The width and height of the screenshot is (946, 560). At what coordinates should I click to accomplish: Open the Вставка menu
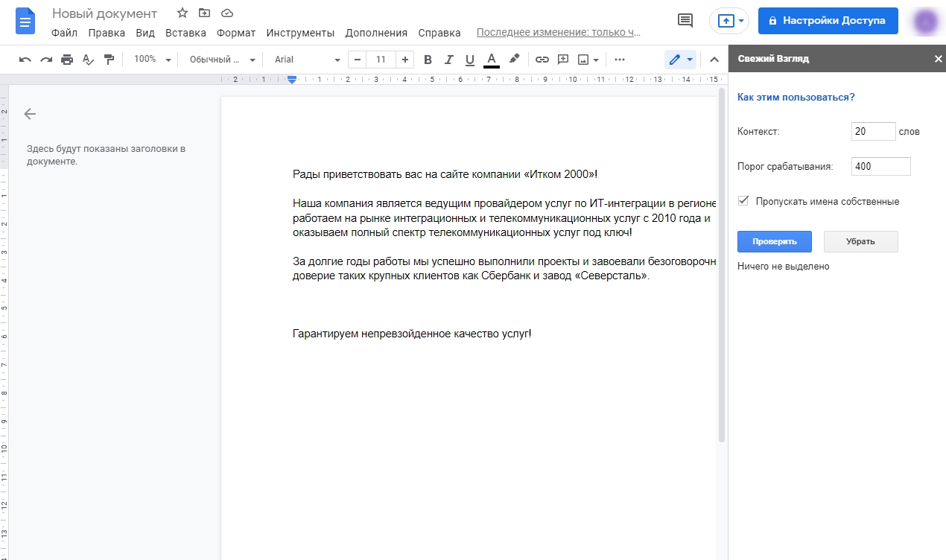point(185,33)
